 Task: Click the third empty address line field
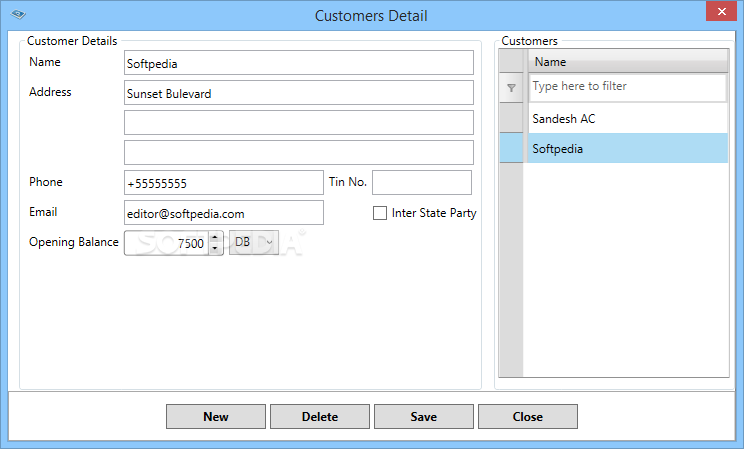point(299,152)
